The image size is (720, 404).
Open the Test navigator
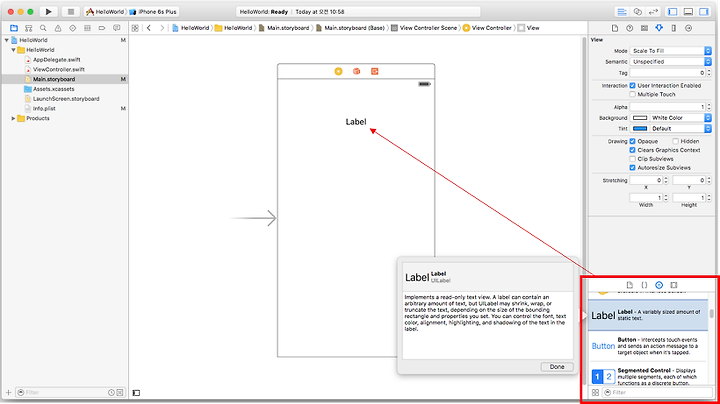73,28
